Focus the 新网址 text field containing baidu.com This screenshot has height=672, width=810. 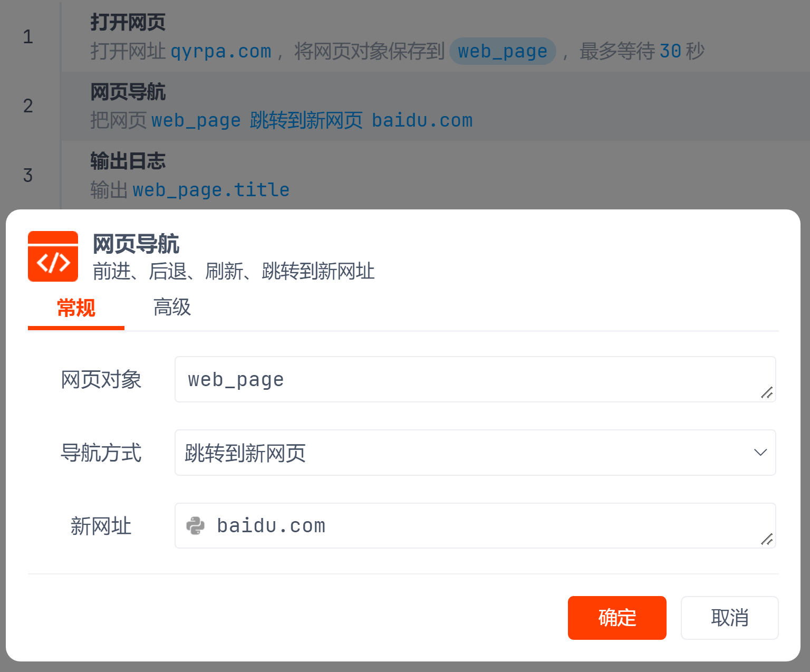(475, 526)
